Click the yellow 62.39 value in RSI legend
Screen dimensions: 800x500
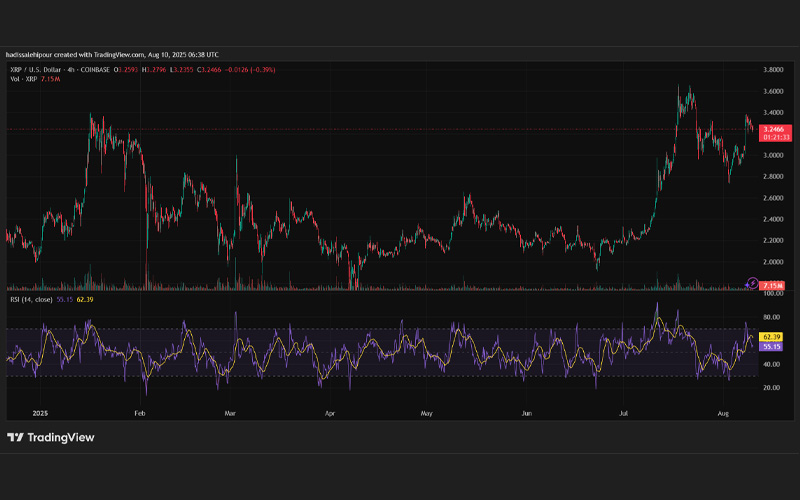point(85,299)
